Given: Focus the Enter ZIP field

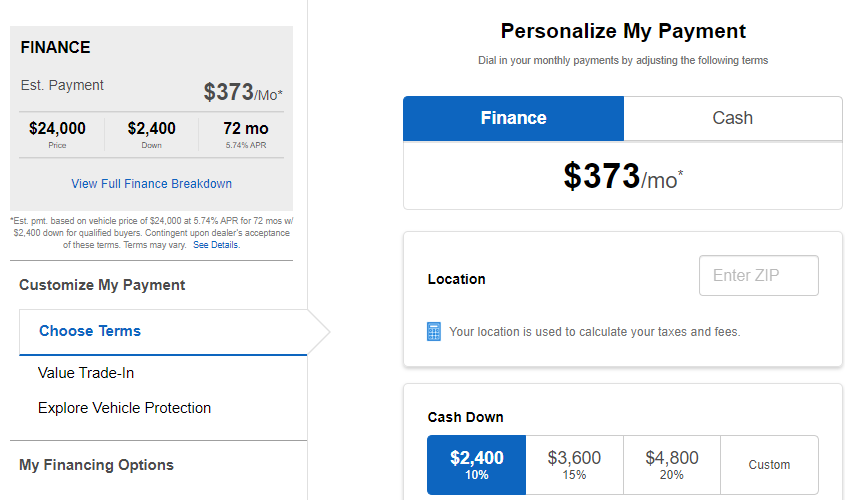Looking at the screenshot, I should (x=759, y=275).
